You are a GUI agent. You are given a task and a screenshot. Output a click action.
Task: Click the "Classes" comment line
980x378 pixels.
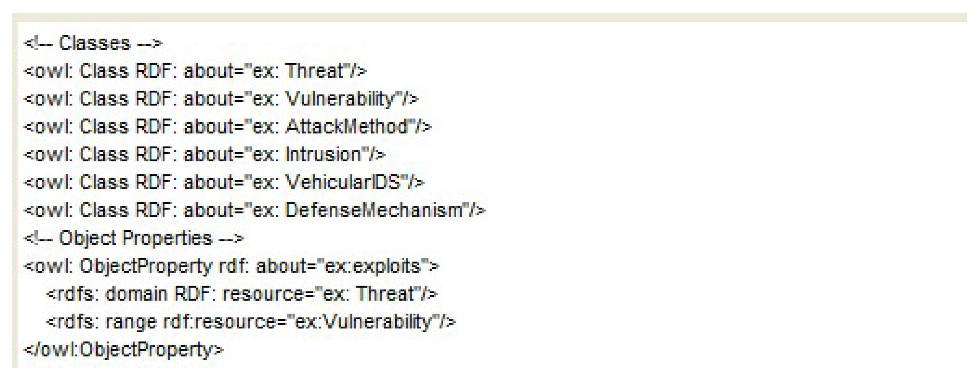93,43
